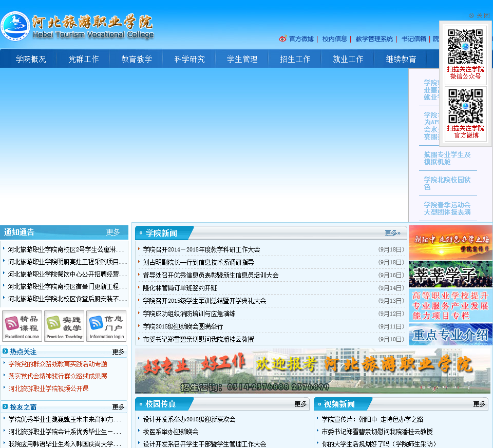Open news 学院2015级迎新晚会圆满举行
Screen dimensions: 493x448
click(x=183, y=326)
